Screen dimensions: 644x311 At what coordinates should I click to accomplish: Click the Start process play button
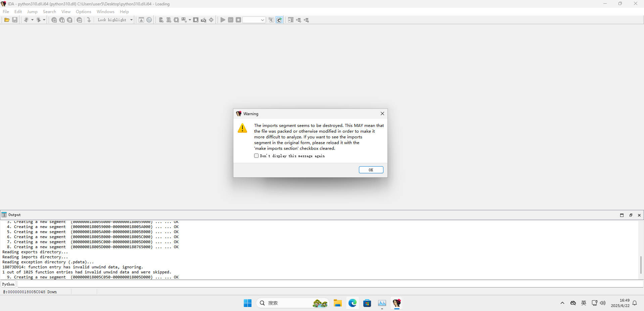(x=223, y=20)
